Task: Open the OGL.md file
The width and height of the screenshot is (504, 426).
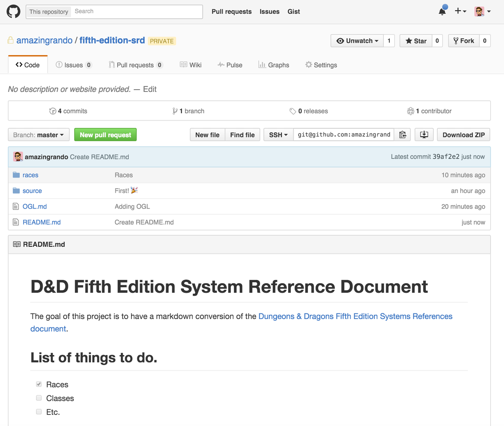Action: [x=35, y=207]
